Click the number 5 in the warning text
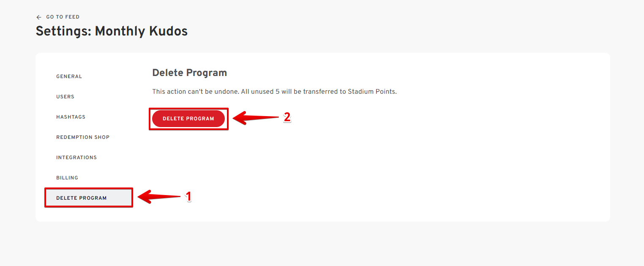Screen dimensions: 644x266 277,92
